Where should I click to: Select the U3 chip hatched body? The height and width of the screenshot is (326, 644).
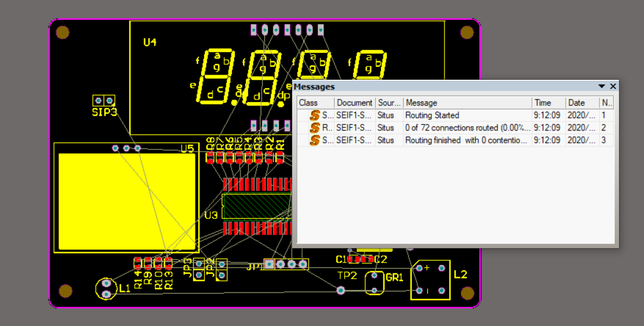257,206
